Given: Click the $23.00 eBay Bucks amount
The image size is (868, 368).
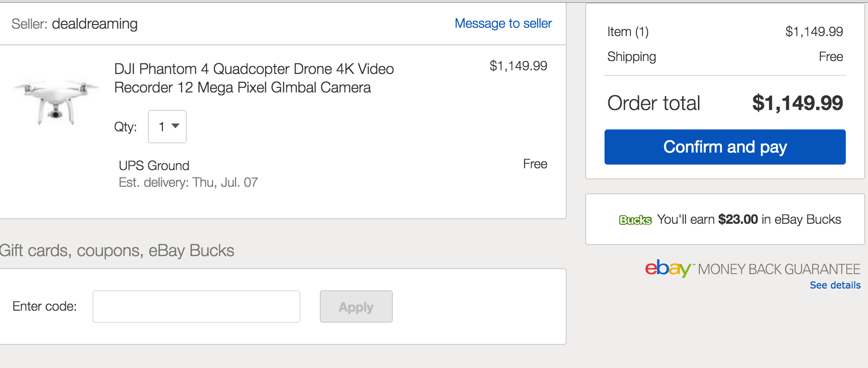Looking at the screenshot, I should point(738,219).
